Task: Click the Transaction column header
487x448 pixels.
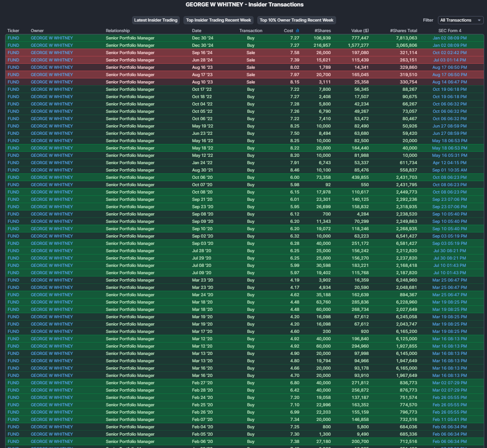Action: coord(251,31)
